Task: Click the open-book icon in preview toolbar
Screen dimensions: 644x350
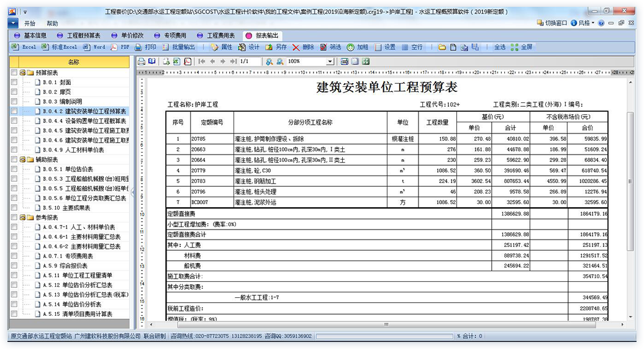Action: [x=152, y=61]
